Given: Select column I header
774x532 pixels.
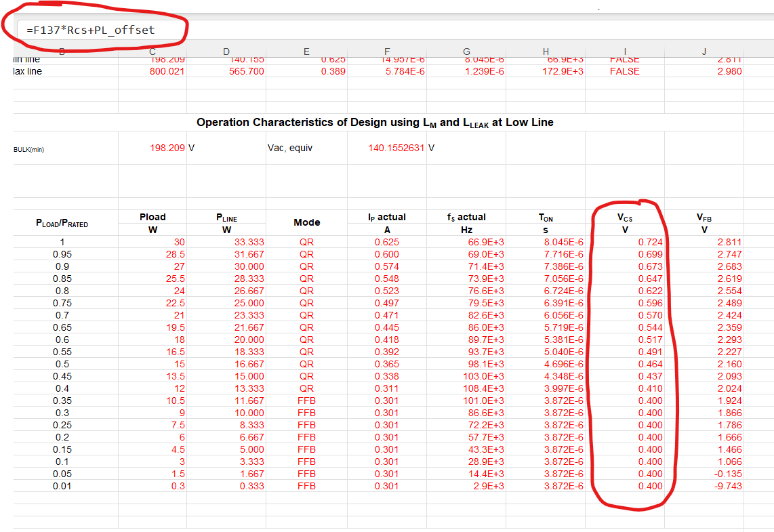Looking at the screenshot, I should tap(625, 52).
